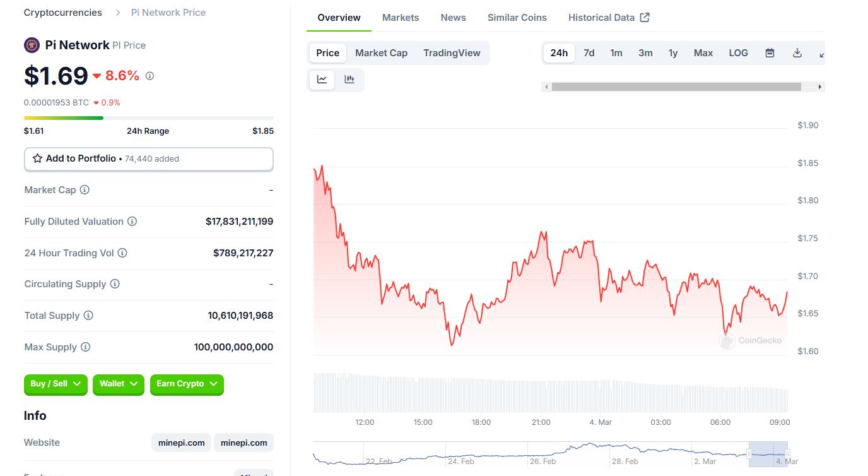Image resolution: width=868 pixels, height=476 pixels.
Task: Go to Cryptocurrencies breadcrumb link
Action: click(62, 13)
